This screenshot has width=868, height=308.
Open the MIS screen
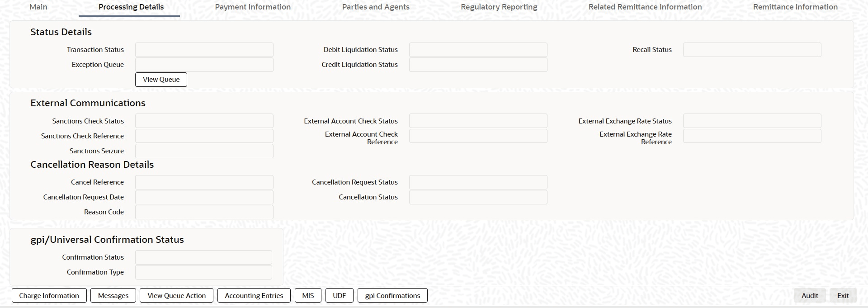(x=308, y=296)
